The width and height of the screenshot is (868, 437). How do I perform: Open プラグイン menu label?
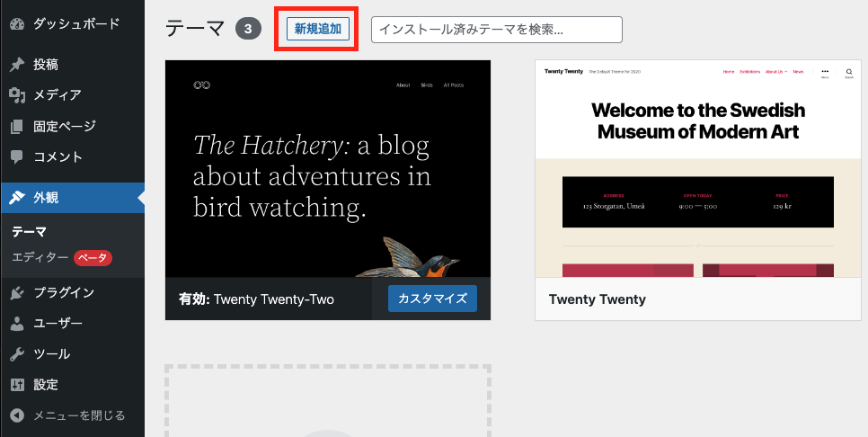(64, 292)
